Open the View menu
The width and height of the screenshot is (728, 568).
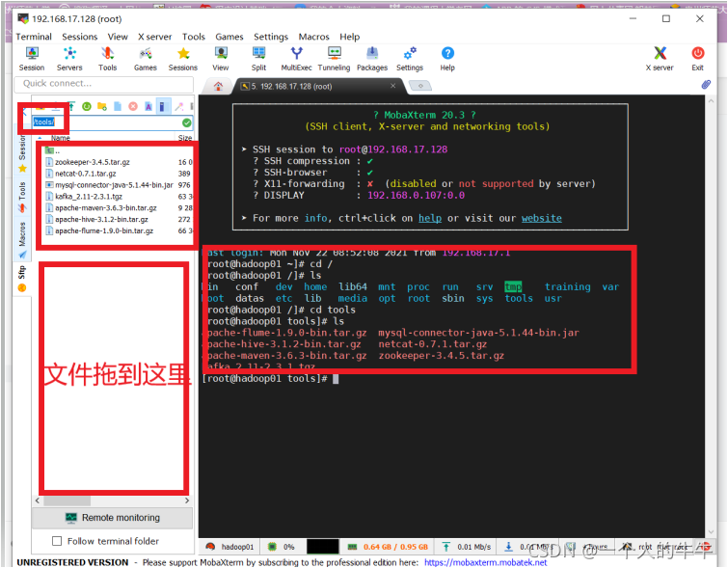pos(118,37)
